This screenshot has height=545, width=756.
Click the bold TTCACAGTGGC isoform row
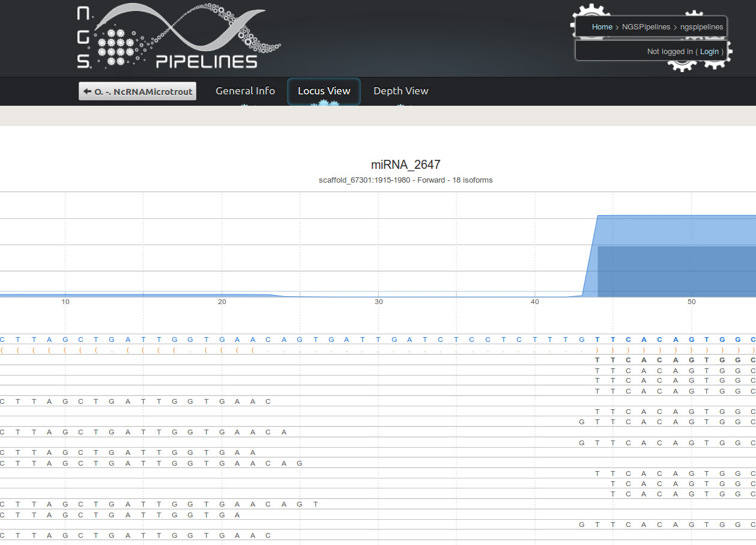(x=676, y=360)
